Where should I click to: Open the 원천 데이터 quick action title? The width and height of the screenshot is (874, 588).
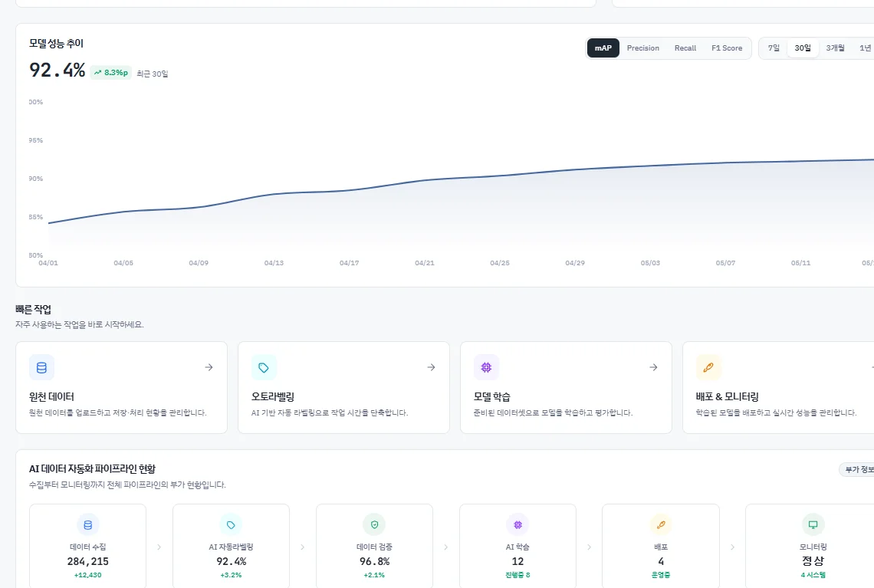(51, 397)
